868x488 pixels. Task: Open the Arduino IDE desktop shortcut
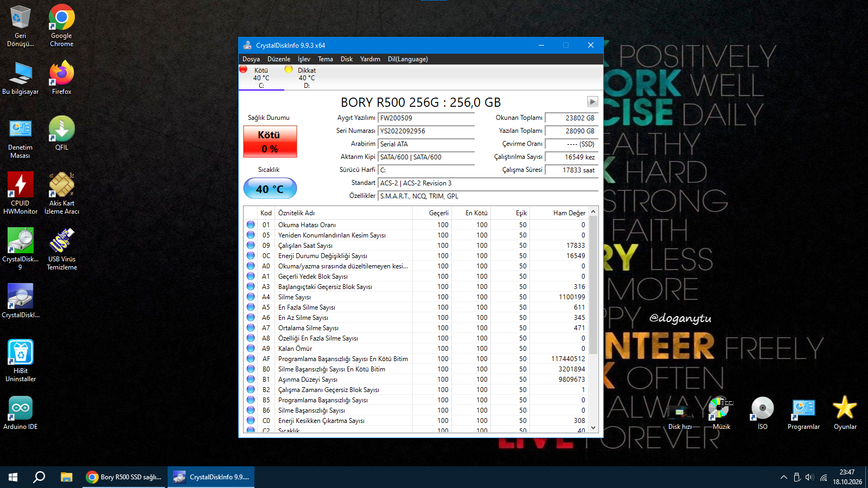pyautogui.click(x=21, y=413)
